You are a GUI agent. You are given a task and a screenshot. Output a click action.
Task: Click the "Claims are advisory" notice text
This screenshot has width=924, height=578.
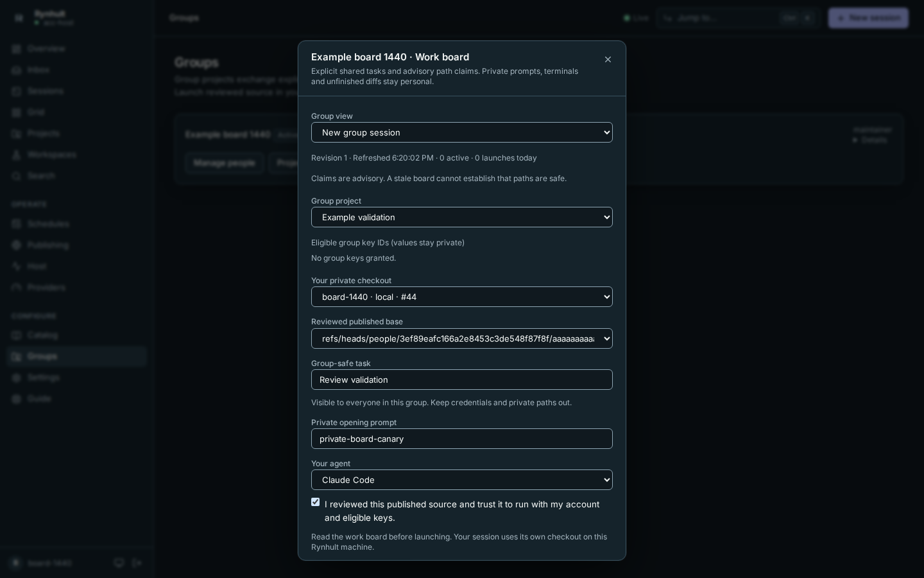[439, 179]
